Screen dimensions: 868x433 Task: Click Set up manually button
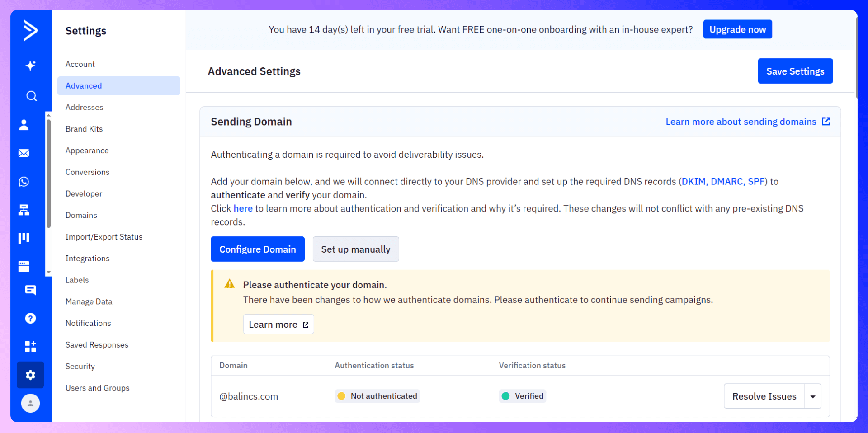pyautogui.click(x=356, y=249)
